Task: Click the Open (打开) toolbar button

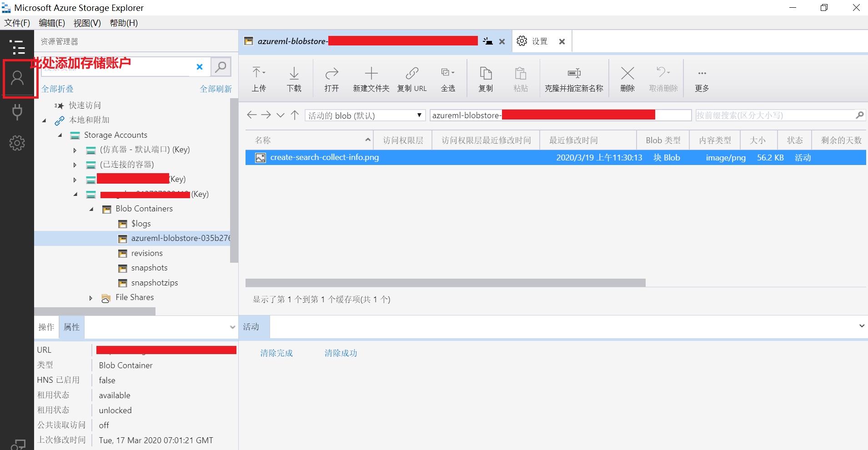Action: point(332,79)
